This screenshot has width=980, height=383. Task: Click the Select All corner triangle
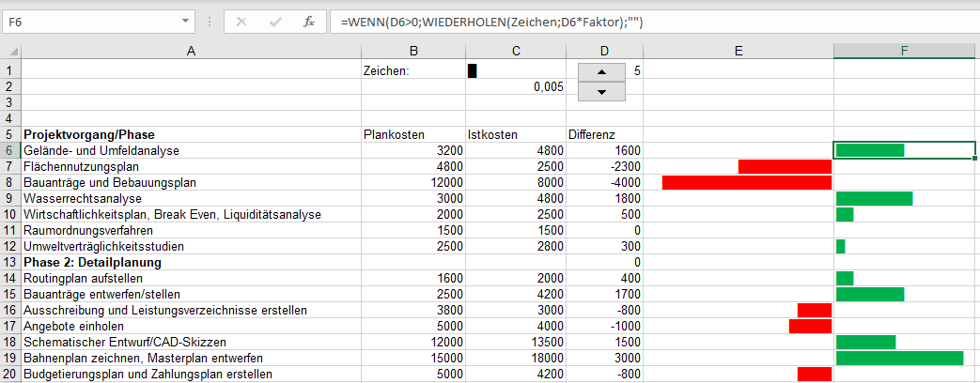click(10, 51)
